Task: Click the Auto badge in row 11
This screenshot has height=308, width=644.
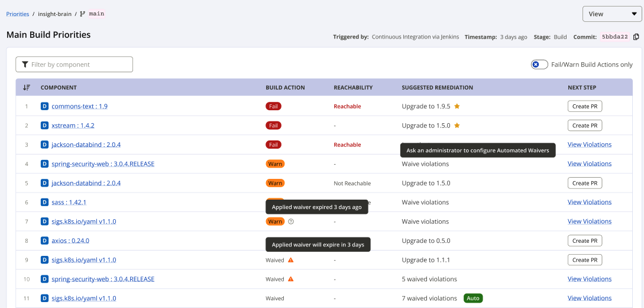Action: click(x=473, y=298)
